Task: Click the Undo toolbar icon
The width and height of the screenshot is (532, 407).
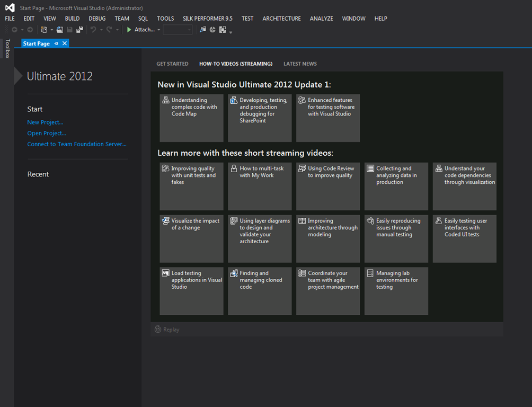Action: pos(92,30)
